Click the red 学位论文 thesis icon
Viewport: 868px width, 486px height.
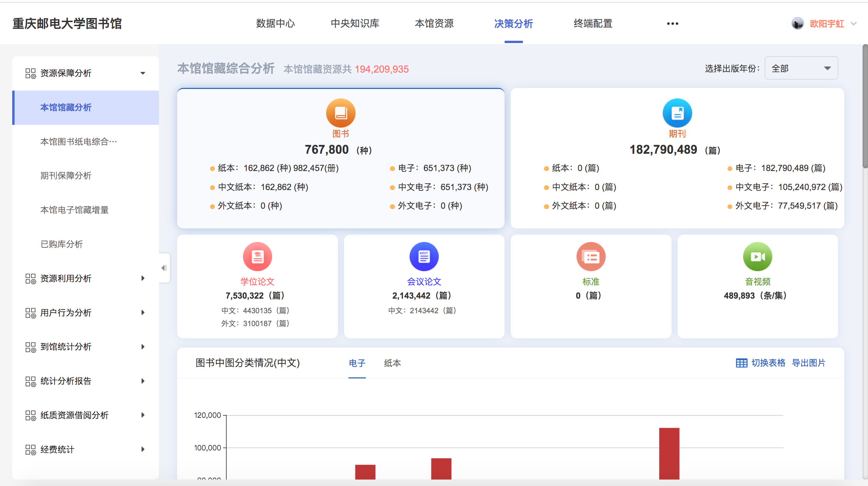[x=257, y=257]
